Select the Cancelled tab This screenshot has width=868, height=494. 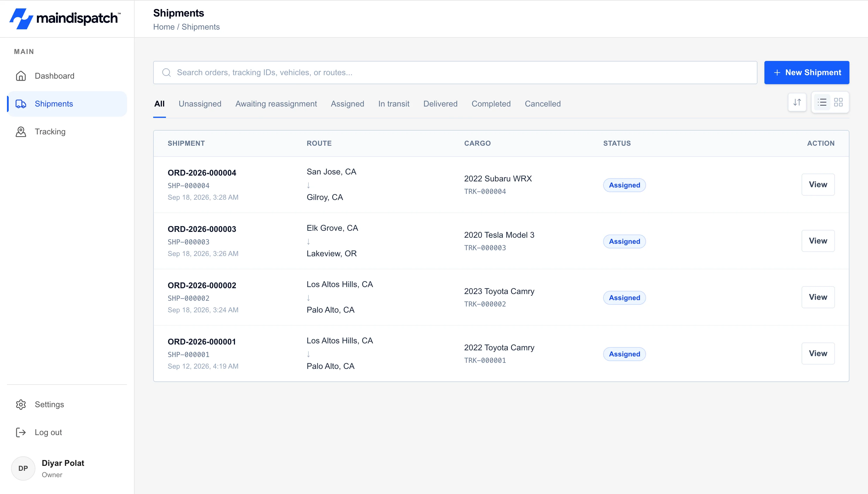point(542,104)
